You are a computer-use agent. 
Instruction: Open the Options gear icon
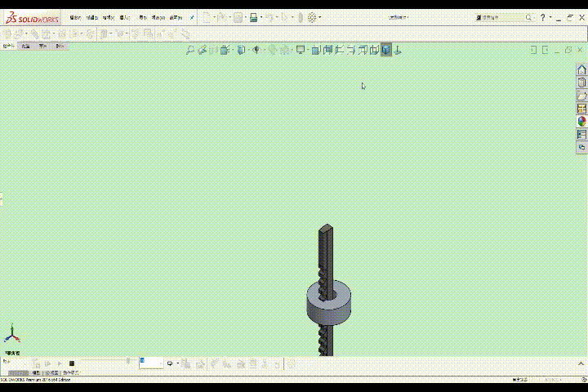pyautogui.click(x=312, y=17)
